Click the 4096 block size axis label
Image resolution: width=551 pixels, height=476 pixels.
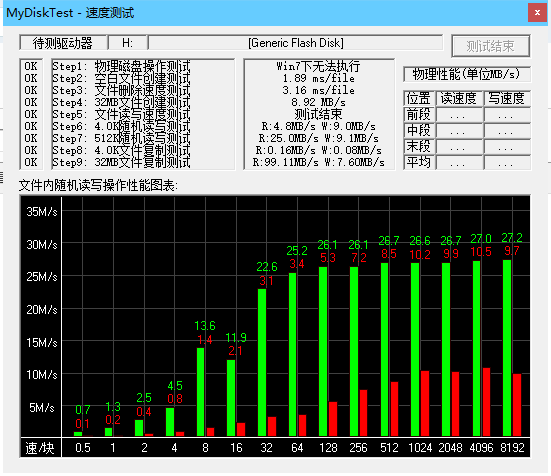pos(481,448)
